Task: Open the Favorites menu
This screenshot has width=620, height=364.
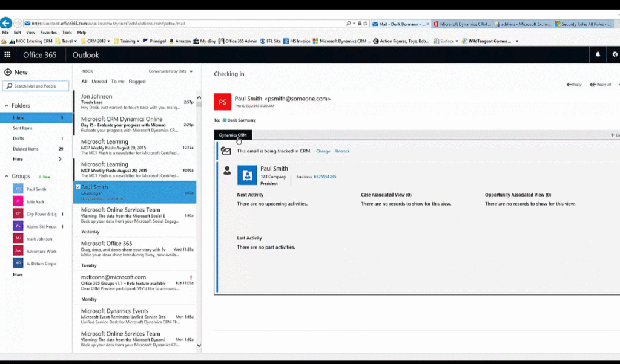Action: (48, 33)
